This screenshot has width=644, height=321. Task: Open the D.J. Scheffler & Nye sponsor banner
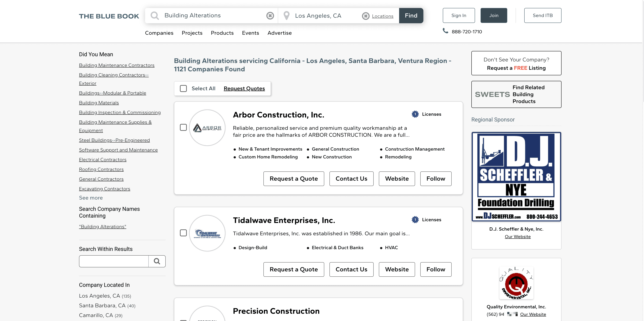point(516,177)
